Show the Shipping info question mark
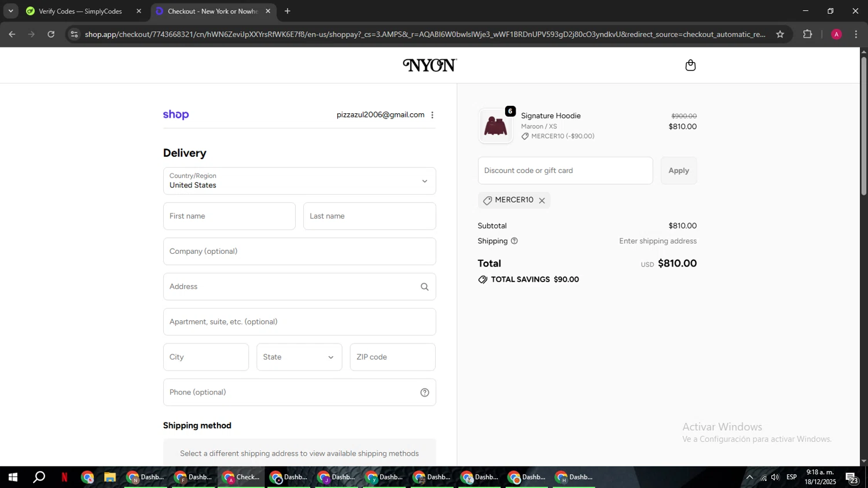The image size is (868, 488). pos(514,241)
